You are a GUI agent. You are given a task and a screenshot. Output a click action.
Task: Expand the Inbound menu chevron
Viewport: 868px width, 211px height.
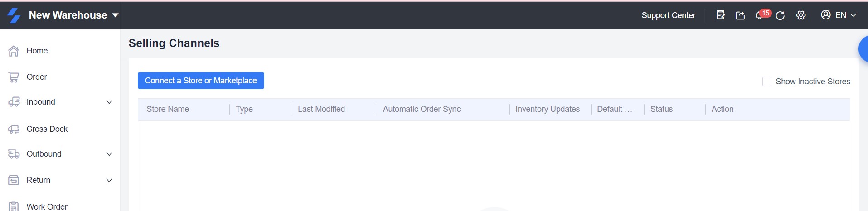coord(109,102)
